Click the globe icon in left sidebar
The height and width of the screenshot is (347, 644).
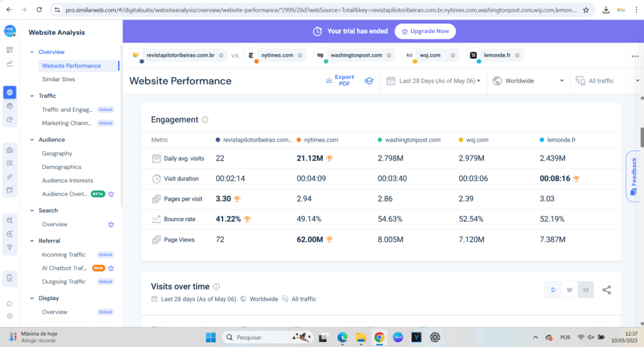[9, 93]
